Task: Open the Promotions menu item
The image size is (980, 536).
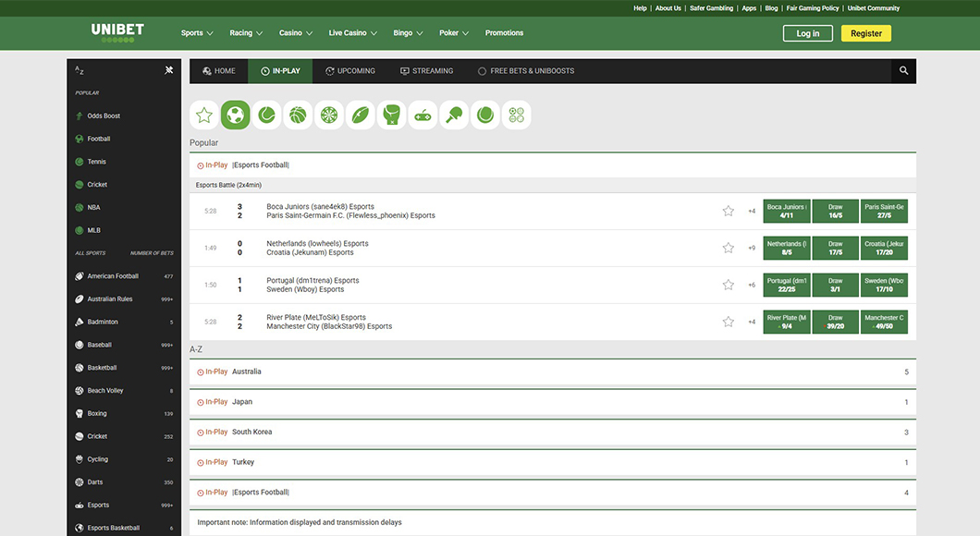Action: point(505,33)
